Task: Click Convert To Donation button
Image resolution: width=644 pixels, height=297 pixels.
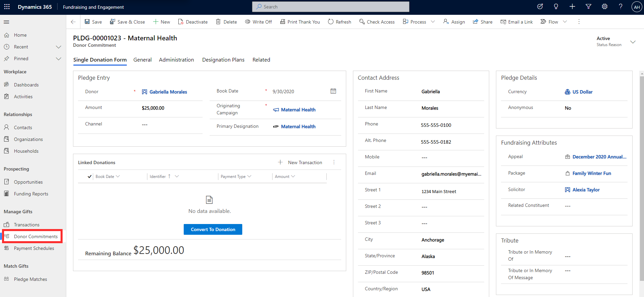Action: (213, 229)
